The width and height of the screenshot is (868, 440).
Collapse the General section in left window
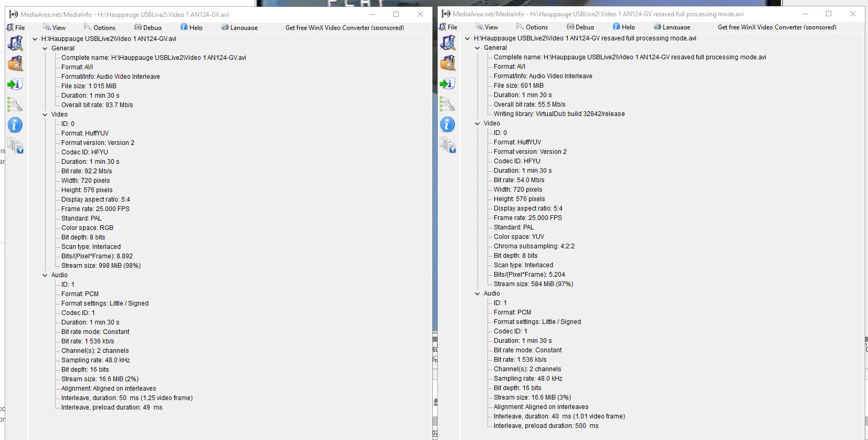pyautogui.click(x=45, y=48)
